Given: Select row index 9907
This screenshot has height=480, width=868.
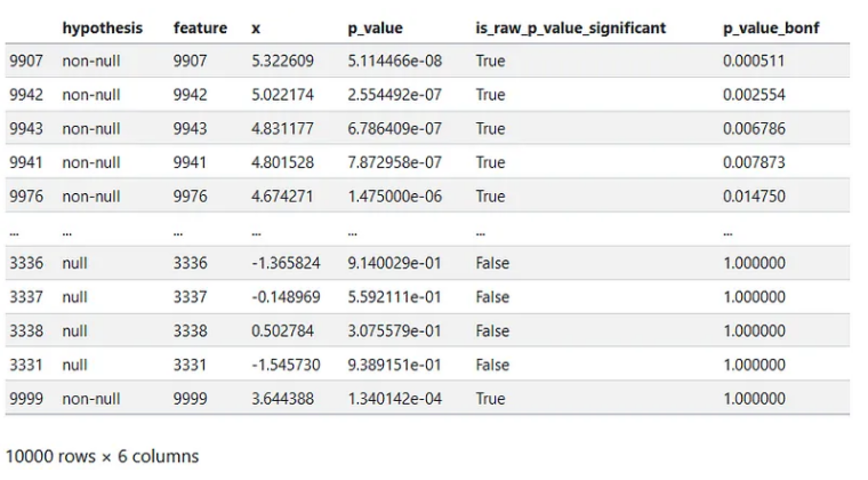Looking at the screenshot, I should 26,61.
